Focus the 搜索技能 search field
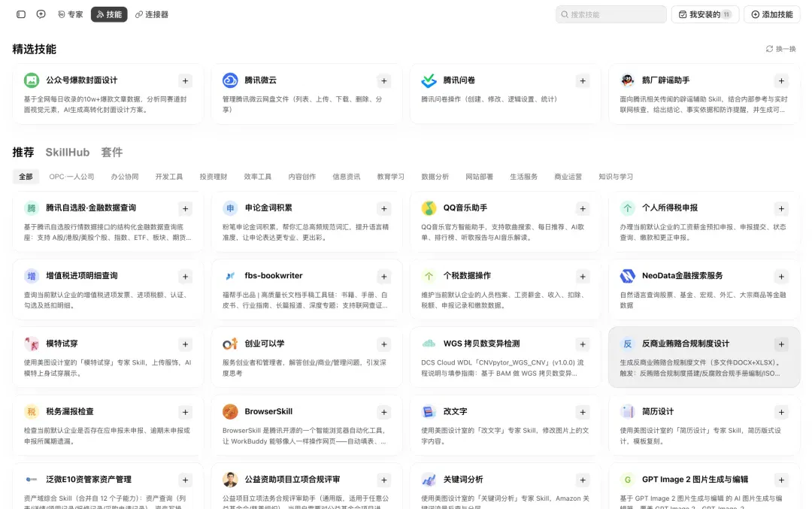812x509 pixels. 611,14
